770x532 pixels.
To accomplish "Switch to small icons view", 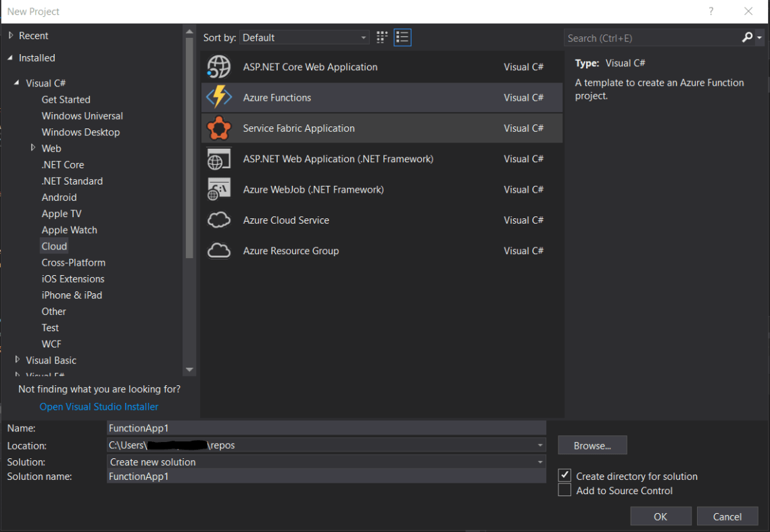I will coord(381,37).
